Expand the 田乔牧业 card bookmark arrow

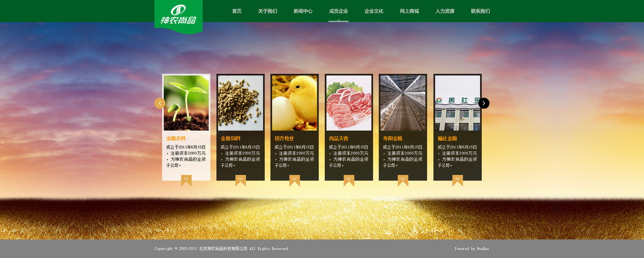[x=295, y=180]
